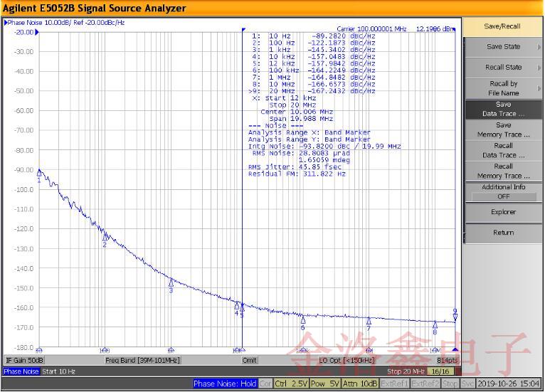Expand the Recall State submenu
The height and width of the screenshot is (392, 545).
[503, 68]
